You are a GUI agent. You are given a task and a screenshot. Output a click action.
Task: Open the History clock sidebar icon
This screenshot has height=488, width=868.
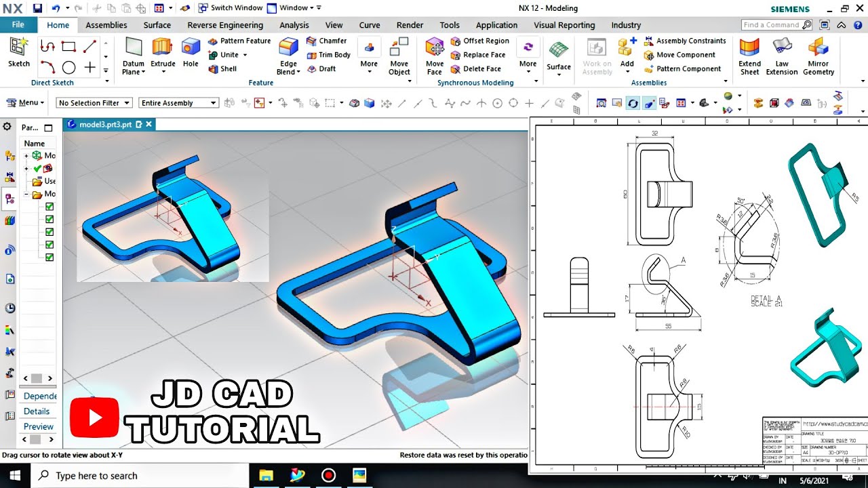[x=9, y=308]
